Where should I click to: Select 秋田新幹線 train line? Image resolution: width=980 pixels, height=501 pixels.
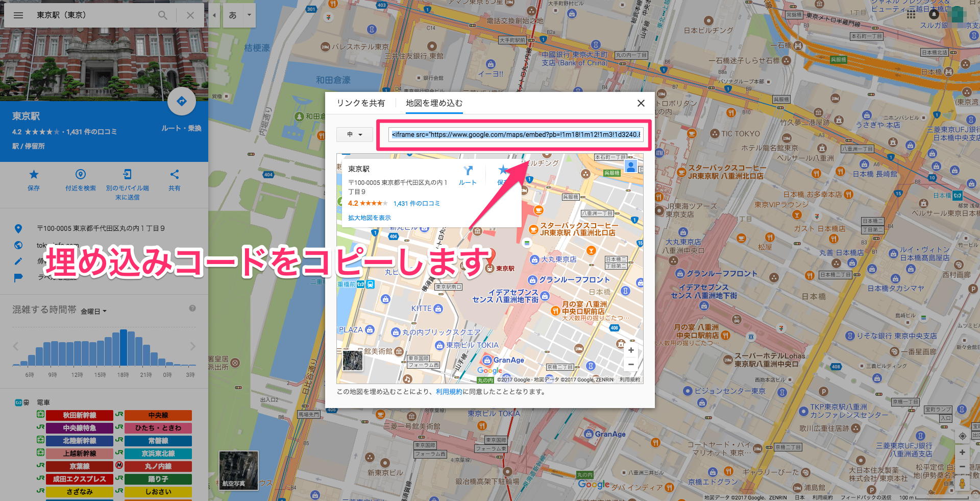pyautogui.click(x=79, y=415)
